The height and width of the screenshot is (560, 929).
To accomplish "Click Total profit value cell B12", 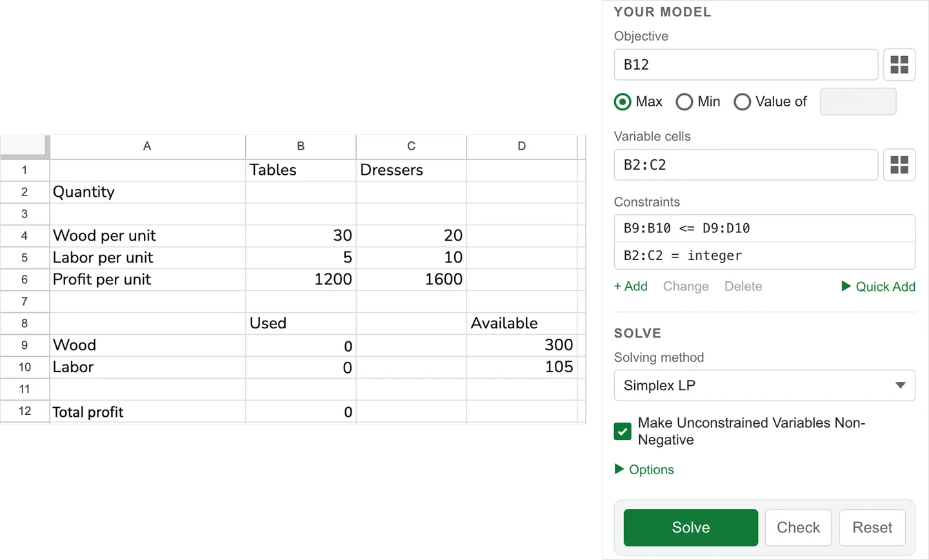I will pos(301,412).
